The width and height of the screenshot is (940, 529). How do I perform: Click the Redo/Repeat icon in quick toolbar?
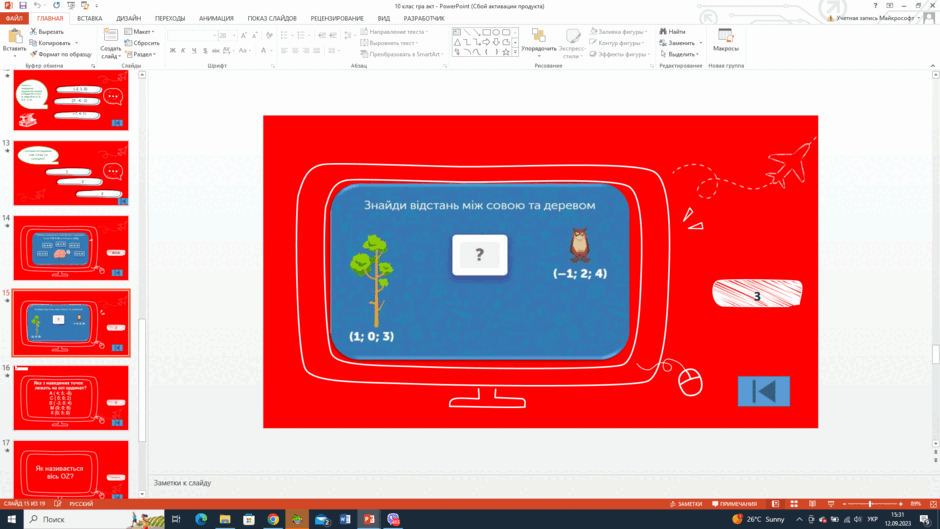56,5
